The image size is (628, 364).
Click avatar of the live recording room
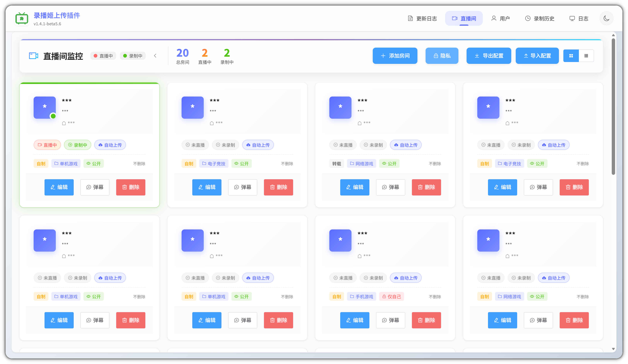[45, 107]
